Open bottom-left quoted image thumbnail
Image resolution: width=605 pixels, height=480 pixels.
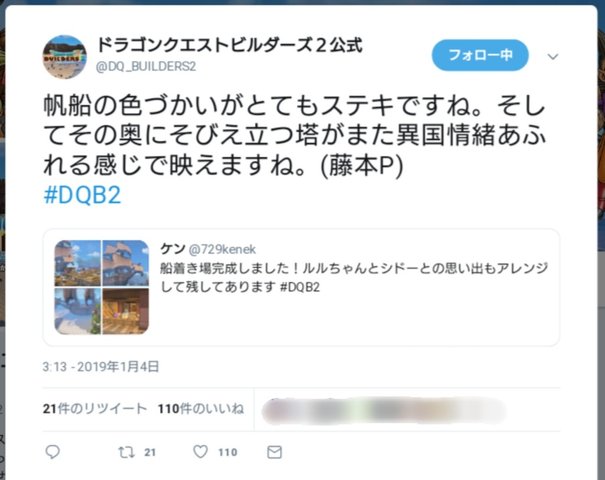point(78,311)
